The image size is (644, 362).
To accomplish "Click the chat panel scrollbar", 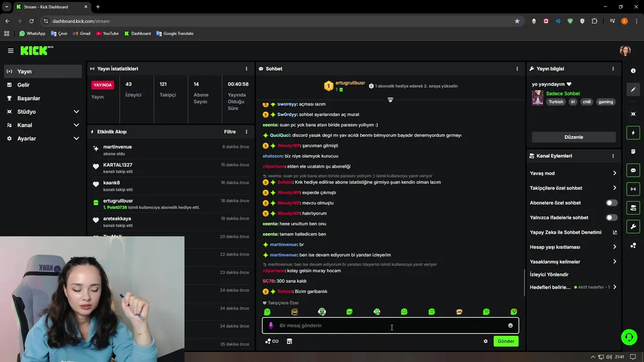I will (525, 283).
